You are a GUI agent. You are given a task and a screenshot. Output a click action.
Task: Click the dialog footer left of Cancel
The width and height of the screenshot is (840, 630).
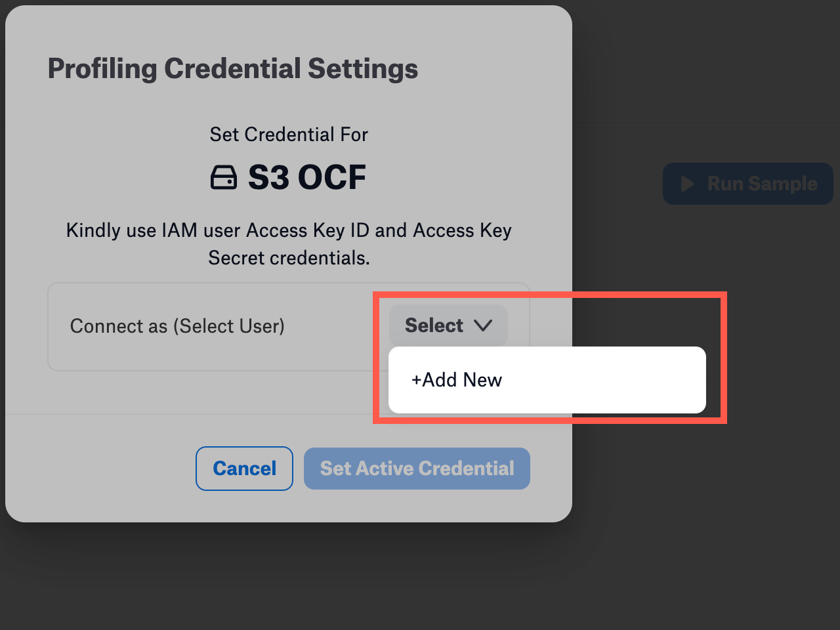(x=98, y=469)
